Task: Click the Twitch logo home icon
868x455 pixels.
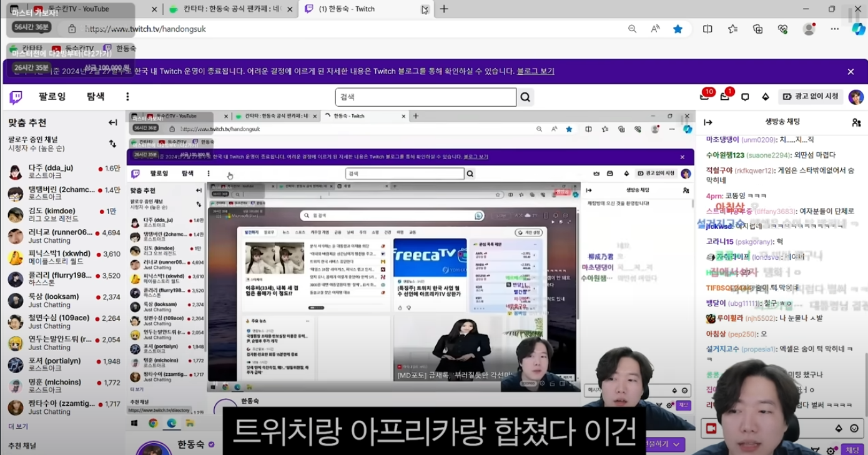Action: pos(16,97)
